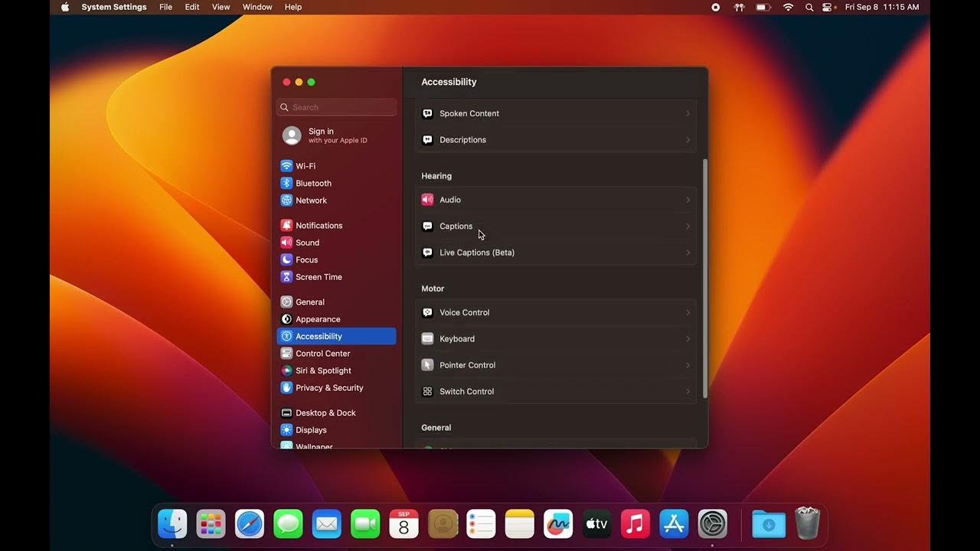The height and width of the screenshot is (551, 980).
Task: Click the Sound speaker icon in sidebar
Action: pyautogui.click(x=286, y=243)
